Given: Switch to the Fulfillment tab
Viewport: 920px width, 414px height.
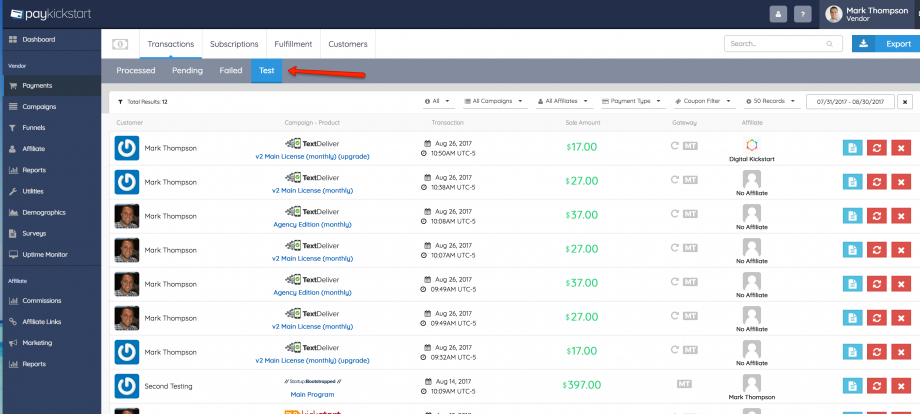Looking at the screenshot, I should (x=293, y=44).
